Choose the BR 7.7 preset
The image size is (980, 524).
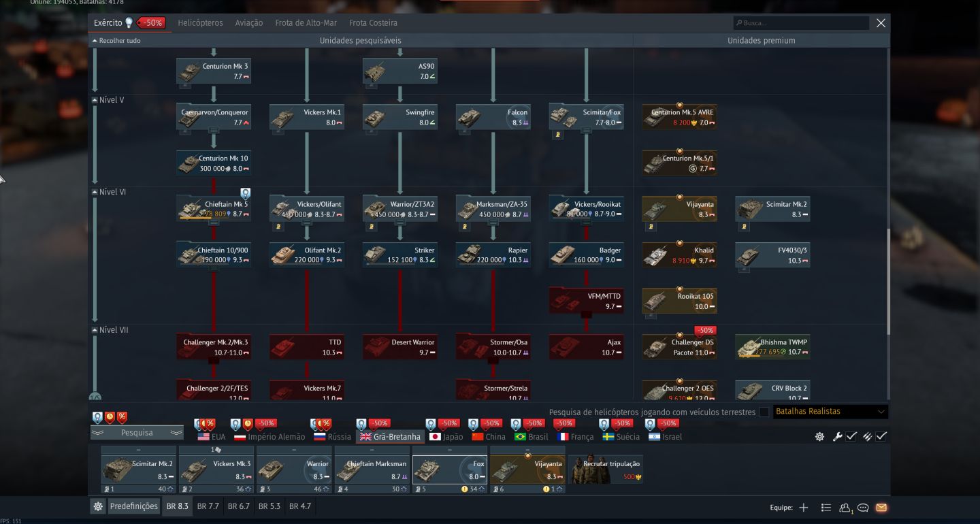pos(208,506)
